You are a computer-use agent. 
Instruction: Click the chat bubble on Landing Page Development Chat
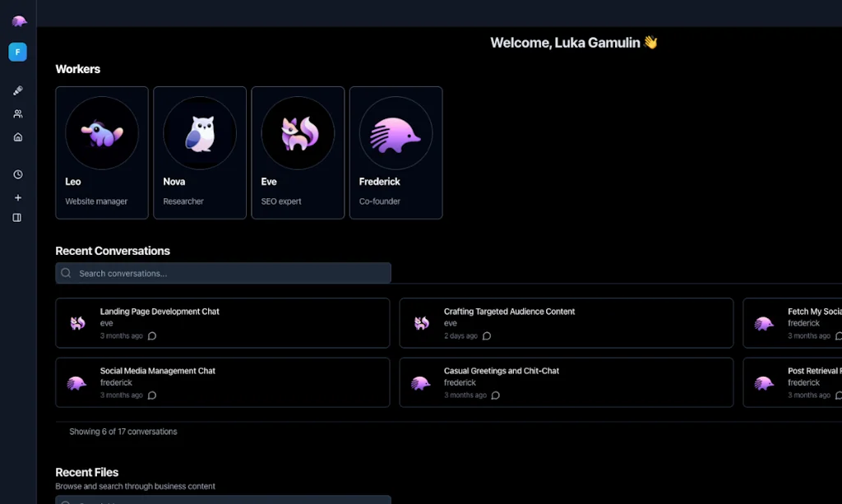152,336
